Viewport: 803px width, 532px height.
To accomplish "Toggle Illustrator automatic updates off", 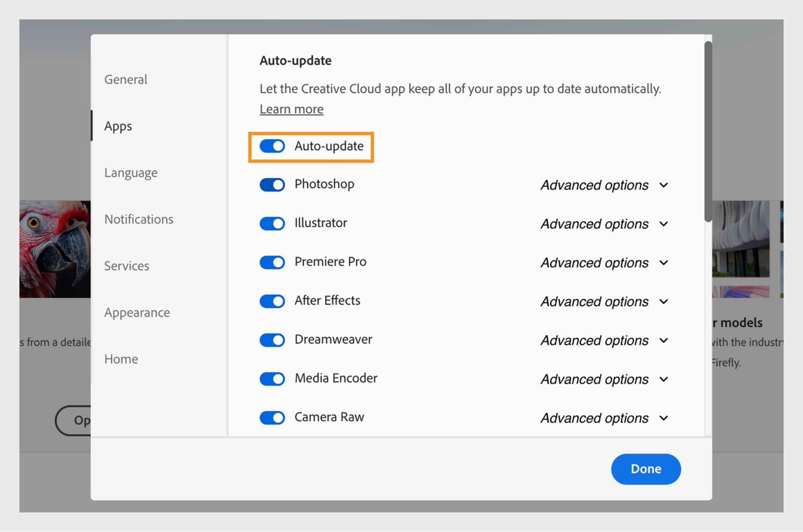I will [x=272, y=223].
